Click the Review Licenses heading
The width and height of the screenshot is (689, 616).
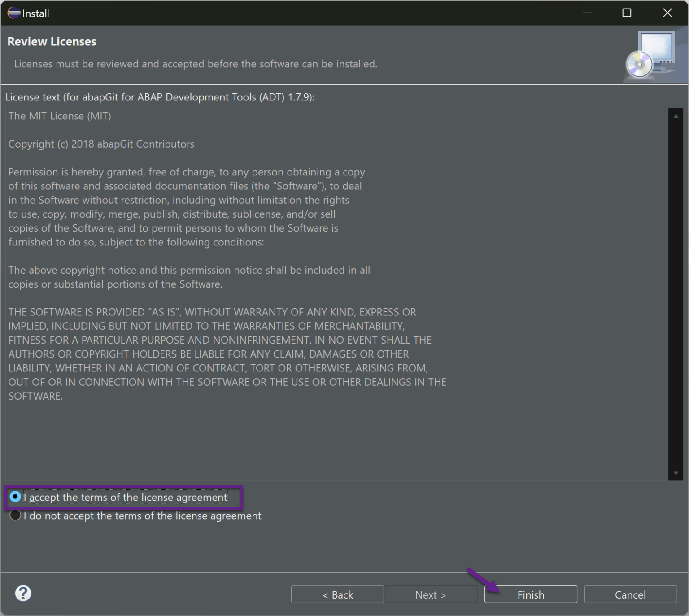point(52,41)
